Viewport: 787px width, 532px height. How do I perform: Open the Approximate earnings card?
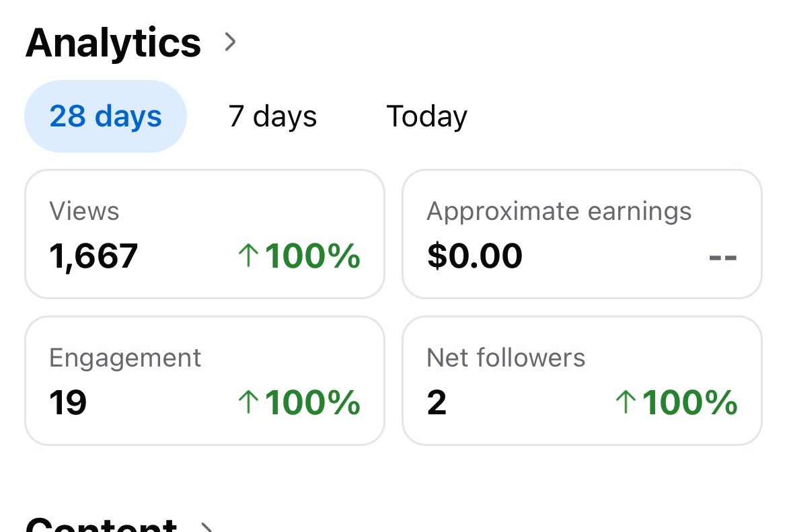pyautogui.click(x=583, y=234)
